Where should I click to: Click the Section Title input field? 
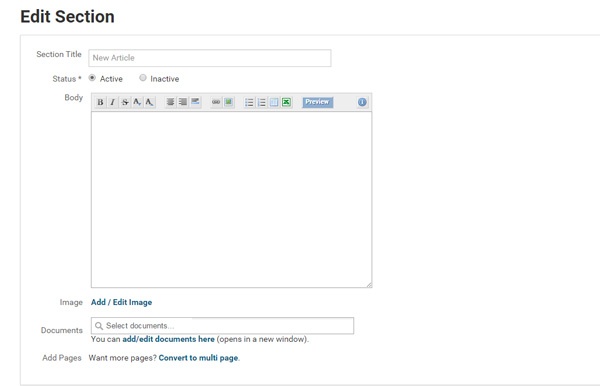click(210, 58)
